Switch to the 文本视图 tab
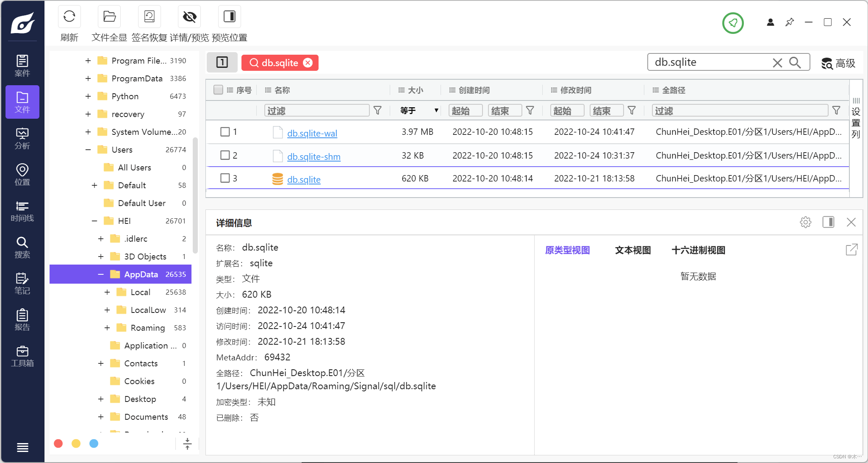 tap(632, 250)
